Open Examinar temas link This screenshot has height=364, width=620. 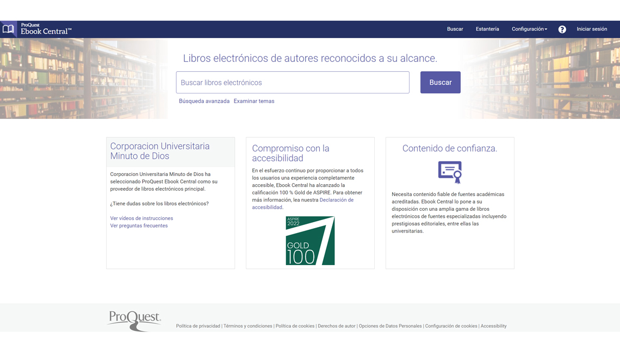click(254, 101)
